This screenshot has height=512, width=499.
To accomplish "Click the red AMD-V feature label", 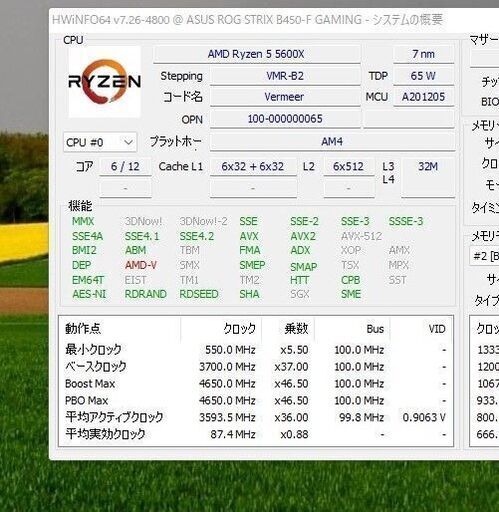I will (141, 265).
